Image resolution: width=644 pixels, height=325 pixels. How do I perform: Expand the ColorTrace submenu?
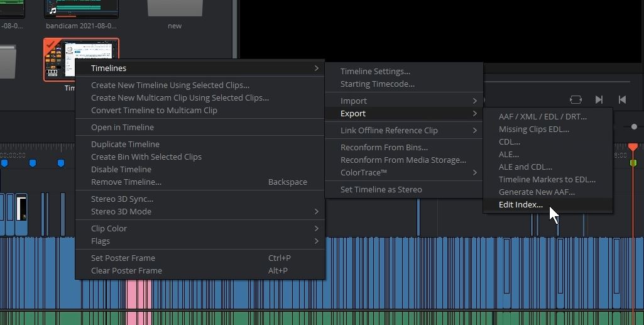404,172
